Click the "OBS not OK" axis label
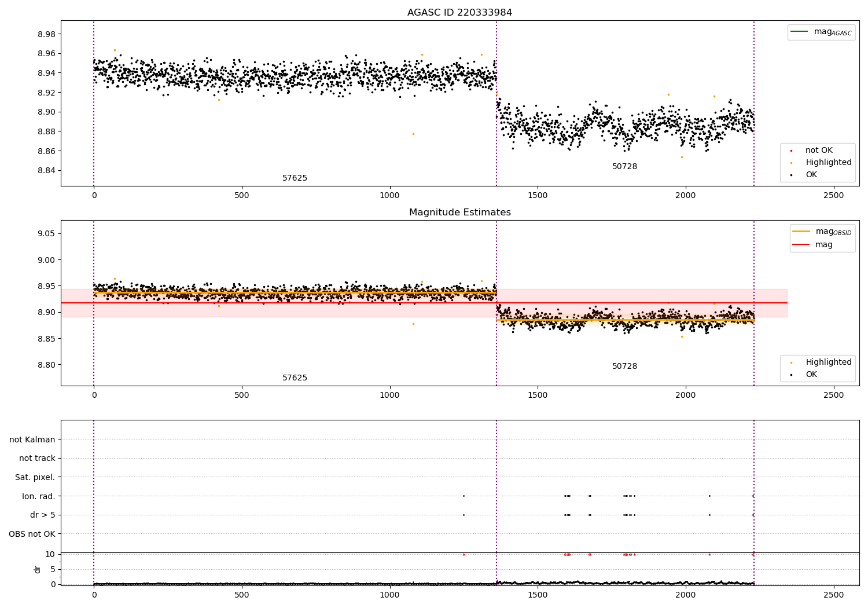The width and height of the screenshot is (868, 608). point(32,534)
